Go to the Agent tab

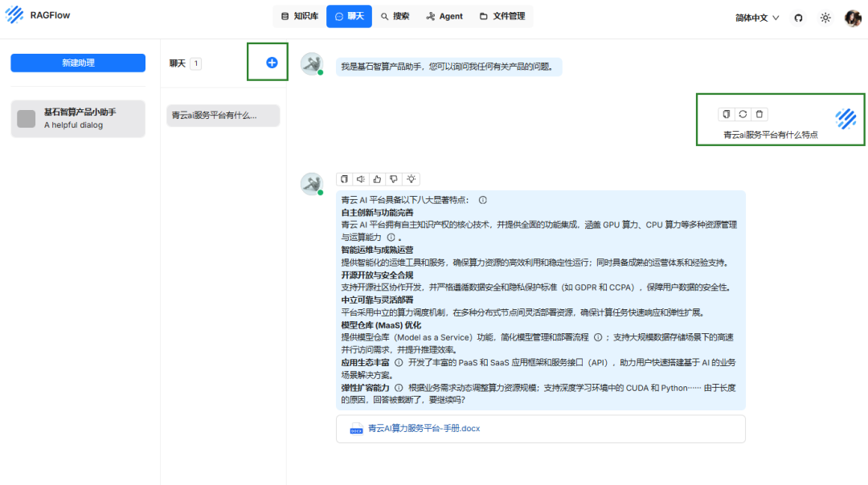point(444,16)
